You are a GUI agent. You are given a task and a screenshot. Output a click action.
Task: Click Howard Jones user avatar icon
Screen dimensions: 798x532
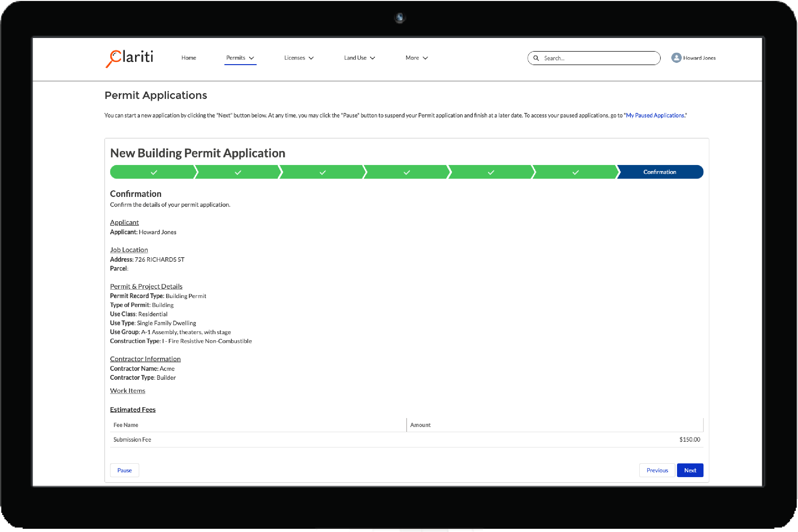coord(676,58)
